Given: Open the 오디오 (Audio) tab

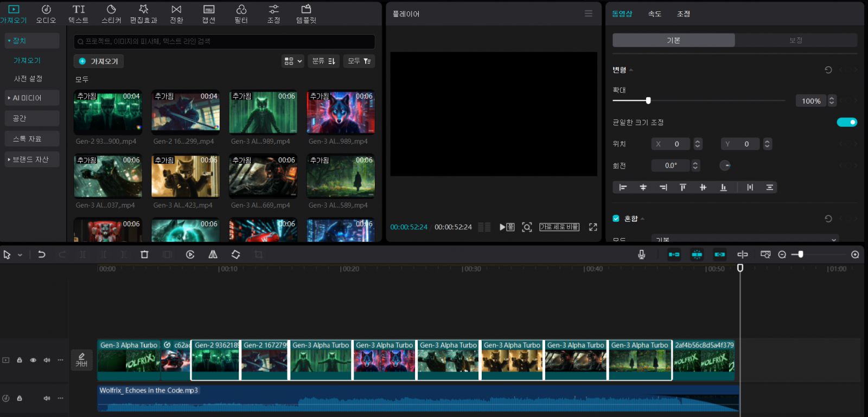Looking at the screenshot, I should [46, 14].
